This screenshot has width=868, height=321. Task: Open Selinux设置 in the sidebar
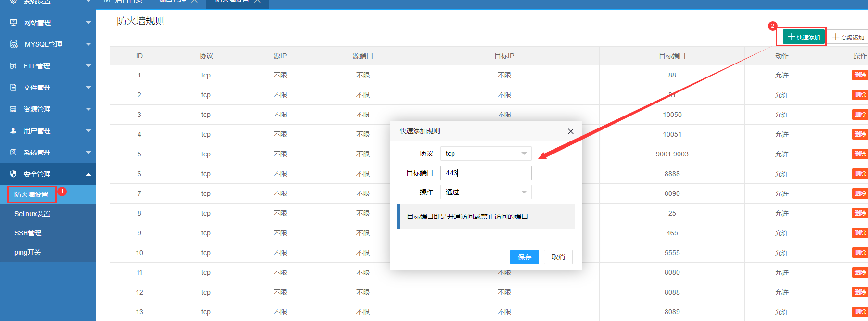click(x=32, y=214)
